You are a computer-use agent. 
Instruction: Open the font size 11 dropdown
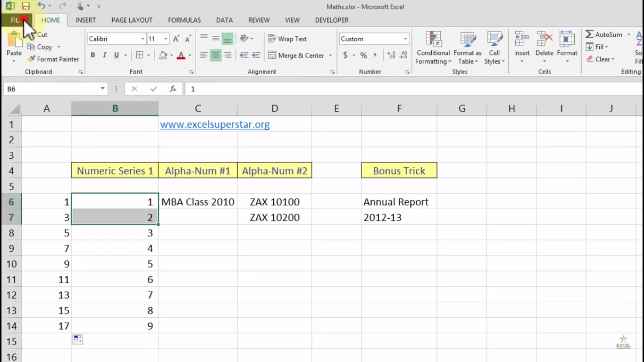point(165,39)
